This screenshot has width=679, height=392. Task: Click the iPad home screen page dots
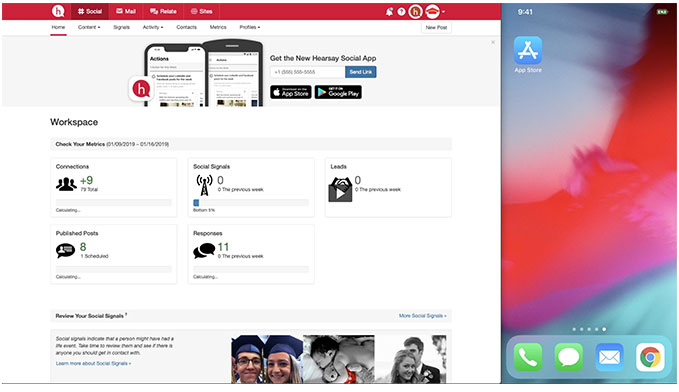click(589, 329)
